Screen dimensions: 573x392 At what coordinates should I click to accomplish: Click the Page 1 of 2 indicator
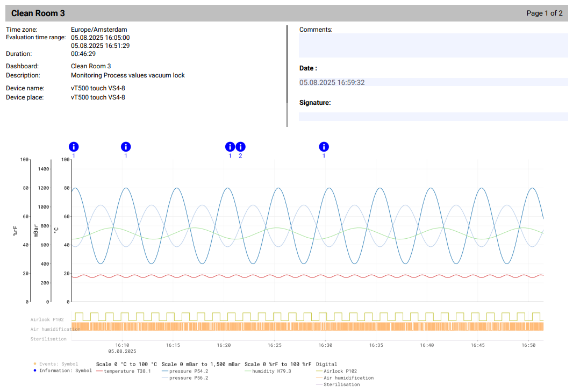tap(545, 13)
